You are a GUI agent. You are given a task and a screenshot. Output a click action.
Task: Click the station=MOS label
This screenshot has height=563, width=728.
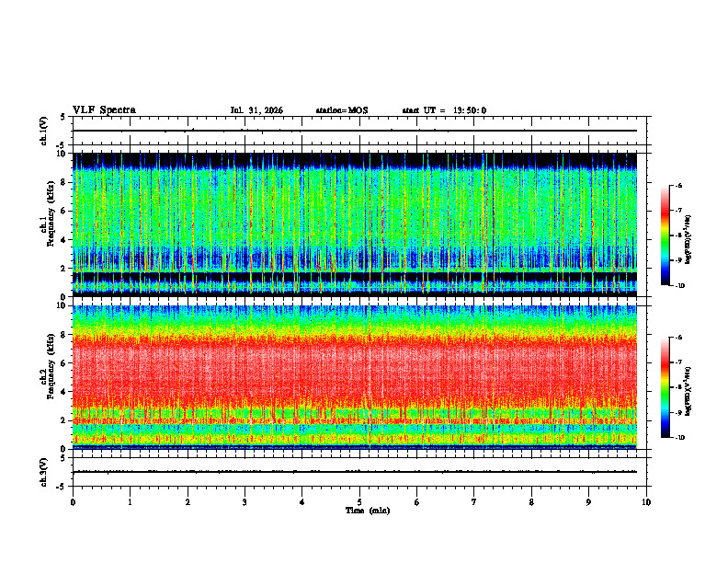pyautogui.click(x=342, y=110)
